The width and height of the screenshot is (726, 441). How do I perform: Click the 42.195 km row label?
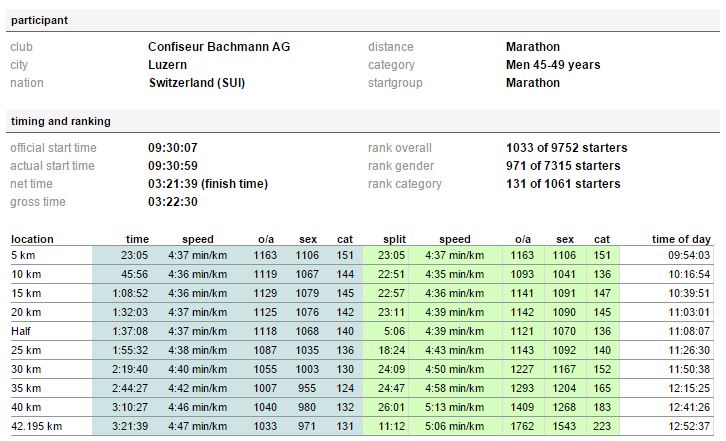tap(37, 426)
